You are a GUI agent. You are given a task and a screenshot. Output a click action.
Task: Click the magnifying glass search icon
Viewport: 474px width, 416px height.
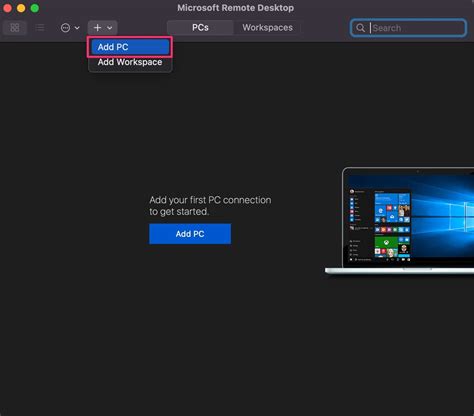(x=360, y=28)
